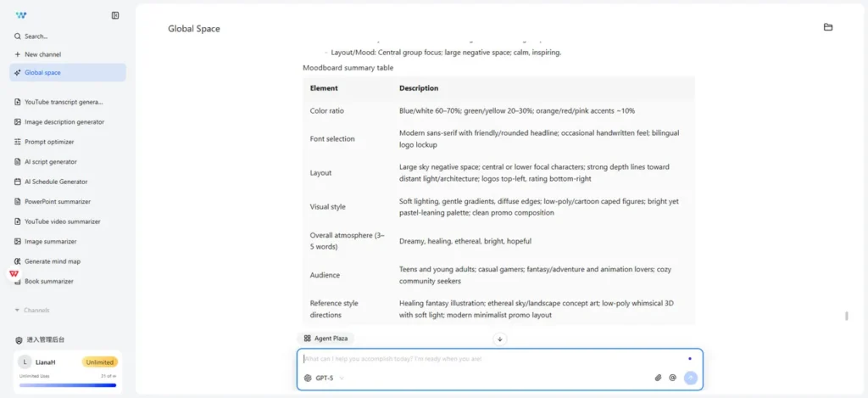Click the Unlimited Uses progress bar
Image resolution: width=868 pixels, height=398 pixels.
click(68, 384)
